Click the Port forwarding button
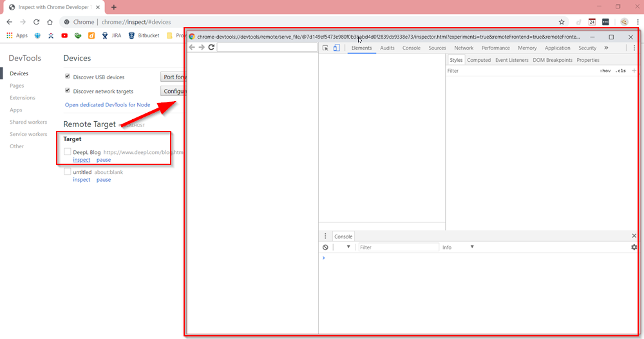The image size is (644, 339). point(173,77)
